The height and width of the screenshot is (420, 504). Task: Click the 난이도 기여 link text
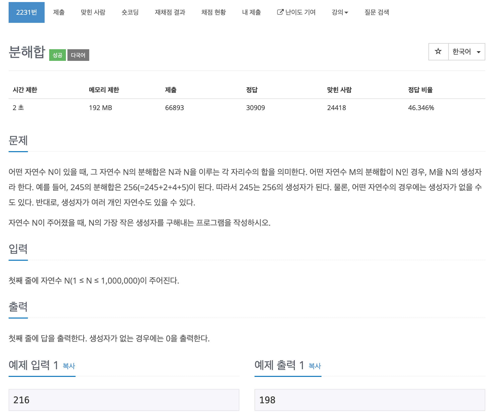tap(300, 12)
